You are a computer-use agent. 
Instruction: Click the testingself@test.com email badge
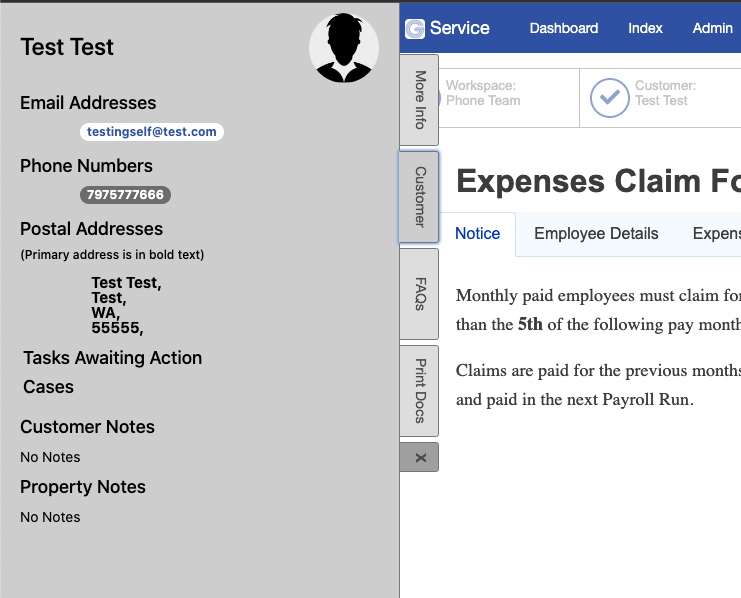point(152,132)
